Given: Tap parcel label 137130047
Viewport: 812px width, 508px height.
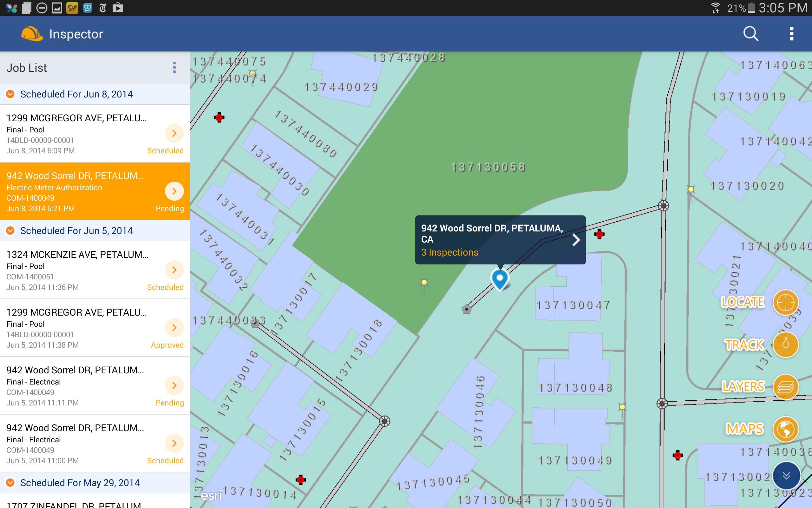Looking at the screenshot, I should pyautogui.click(x=573, y=305).
